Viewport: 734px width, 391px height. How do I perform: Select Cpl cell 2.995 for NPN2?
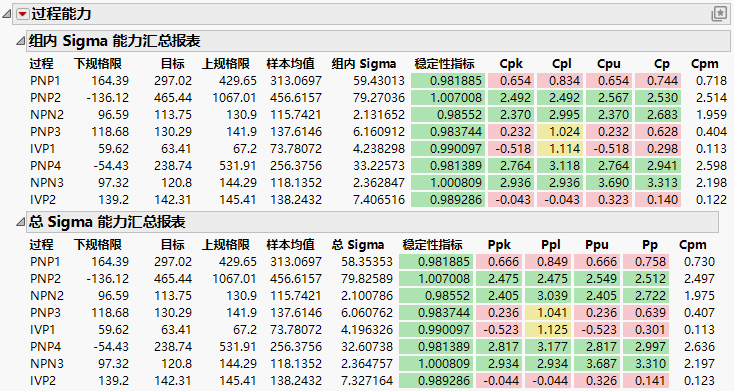(x=560, y=115)
